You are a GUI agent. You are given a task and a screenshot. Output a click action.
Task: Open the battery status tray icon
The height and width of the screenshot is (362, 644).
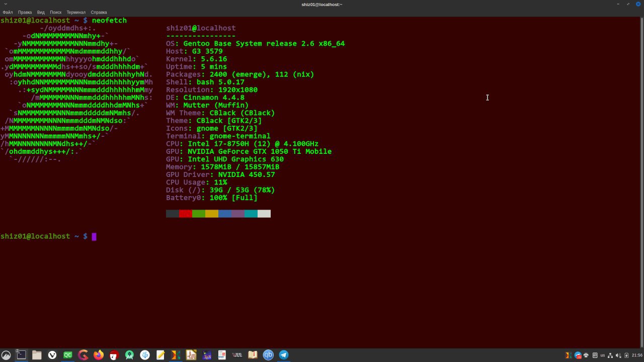(626, 355)
